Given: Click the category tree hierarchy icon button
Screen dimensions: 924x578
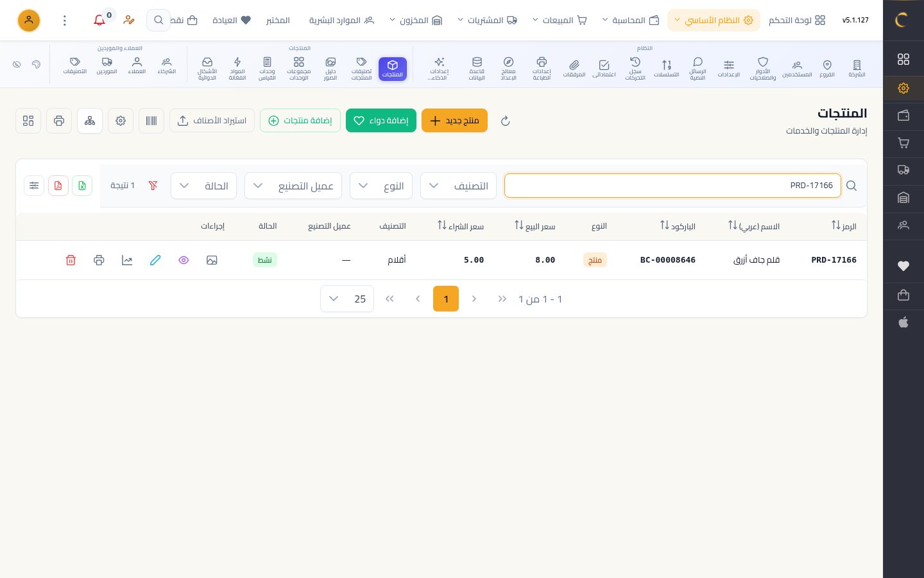Looking at the screenshot, I should pos(90,121).
